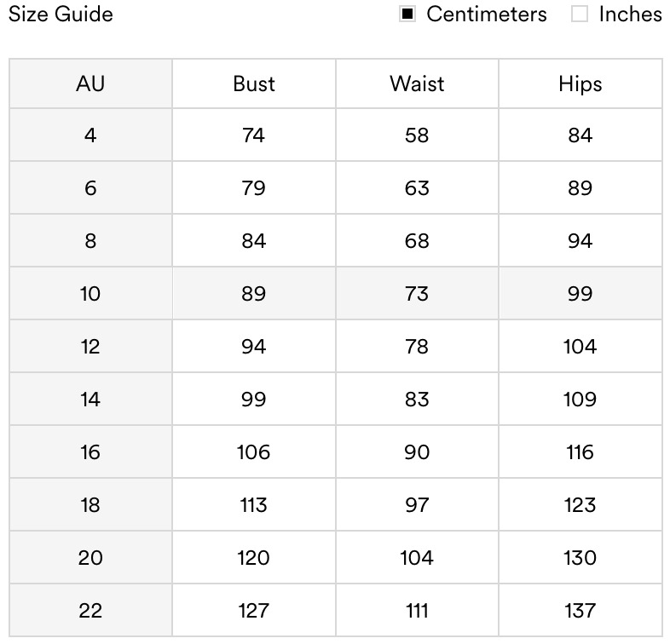Select the AU size 4 row label
Screen dimensions: 670x644
90,135
